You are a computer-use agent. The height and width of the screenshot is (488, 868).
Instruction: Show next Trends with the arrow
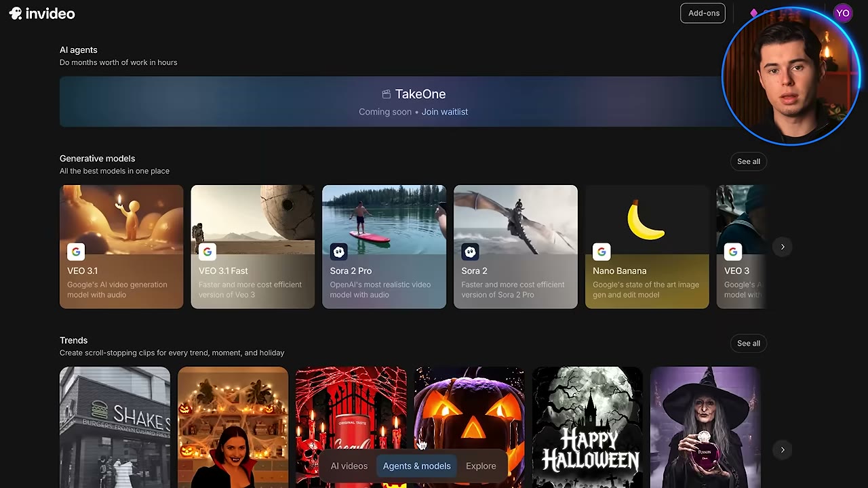tap(783, 450)
